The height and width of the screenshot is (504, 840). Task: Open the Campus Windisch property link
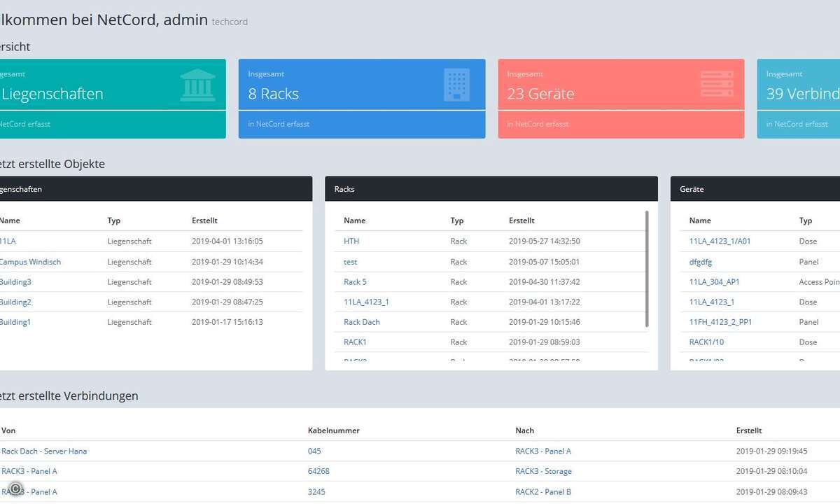(x=30, y=262)
